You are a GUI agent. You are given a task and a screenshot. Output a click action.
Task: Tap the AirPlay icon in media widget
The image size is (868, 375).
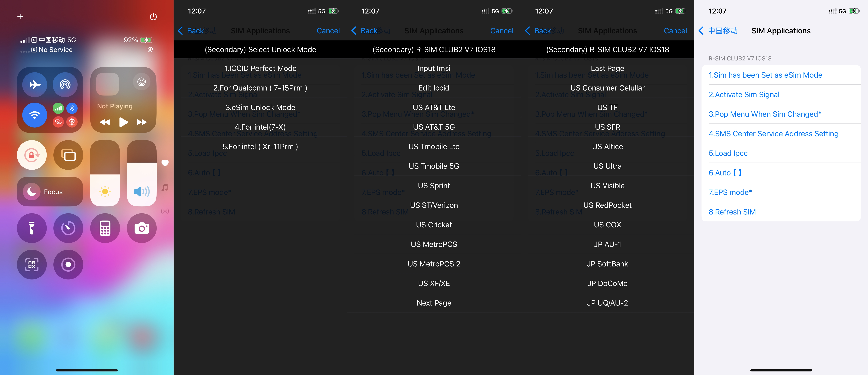tap(142, 82)
